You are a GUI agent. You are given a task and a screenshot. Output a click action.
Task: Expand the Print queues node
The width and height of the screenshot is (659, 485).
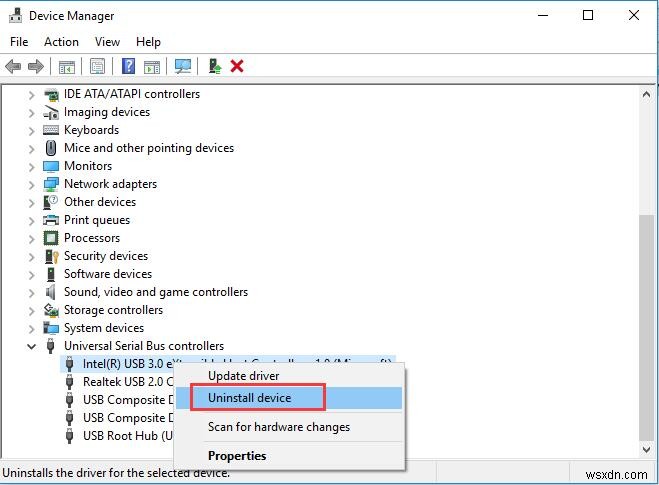tap(32, 221)
